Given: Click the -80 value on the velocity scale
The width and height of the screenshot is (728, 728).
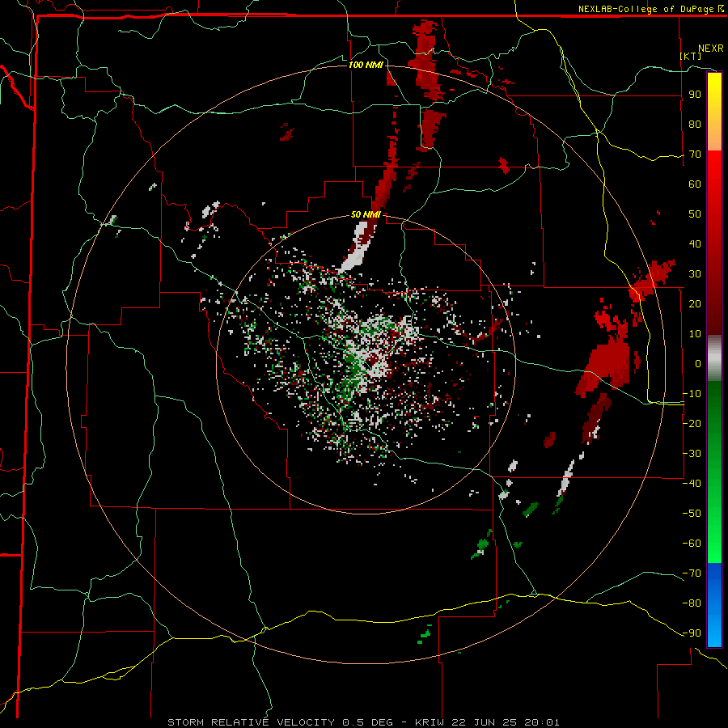Looking at the screenshot, I should (692, 603).
